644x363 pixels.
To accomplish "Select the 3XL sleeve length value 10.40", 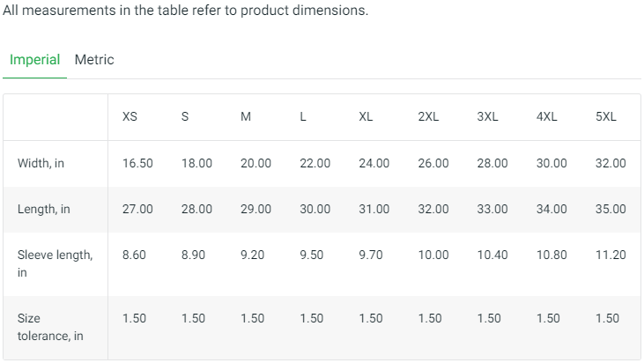I will pos(492,255).
